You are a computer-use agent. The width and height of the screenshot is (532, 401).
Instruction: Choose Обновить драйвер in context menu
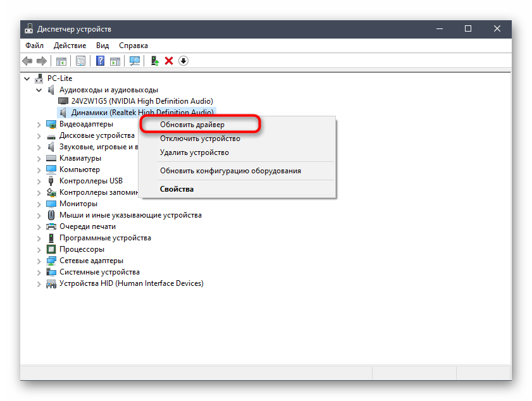point(192,125)
